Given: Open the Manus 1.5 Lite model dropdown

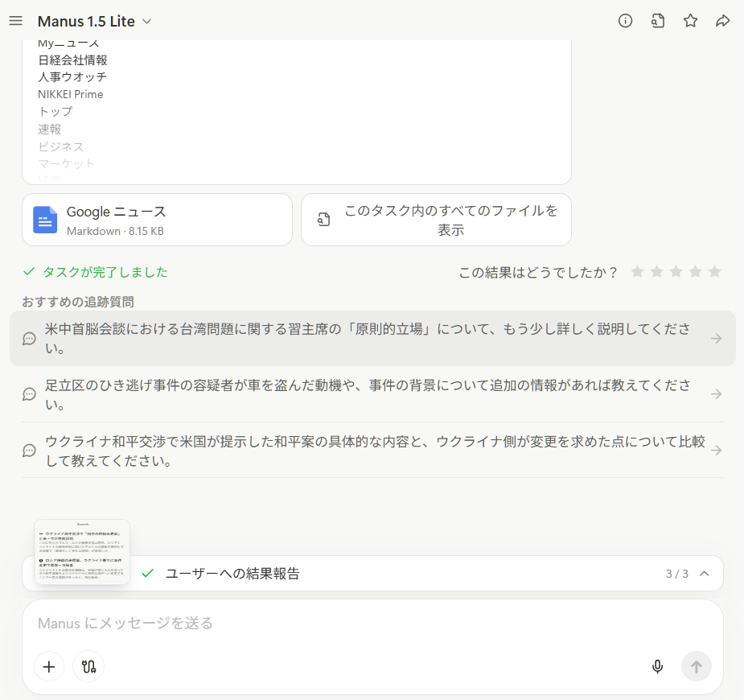Looking at the screenshot, I should (94, 22).
